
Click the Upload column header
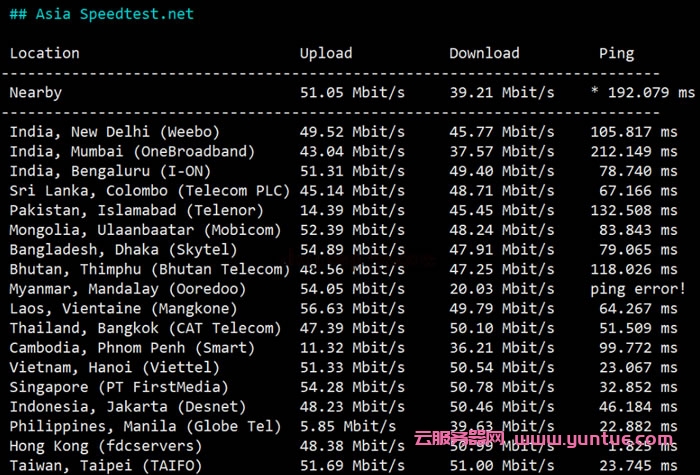pyautogui.click(x=326, y=53)
